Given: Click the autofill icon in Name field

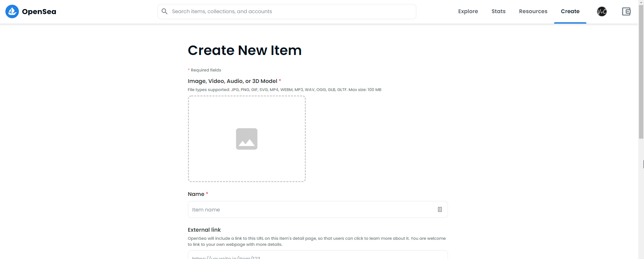Looking at the screenshot, I should pyautogui.click(x=440, y=209).
